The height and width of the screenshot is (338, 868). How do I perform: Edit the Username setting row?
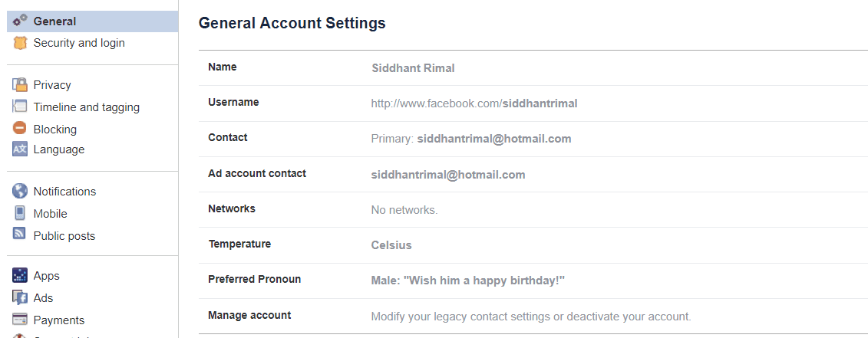pos(474,103)
